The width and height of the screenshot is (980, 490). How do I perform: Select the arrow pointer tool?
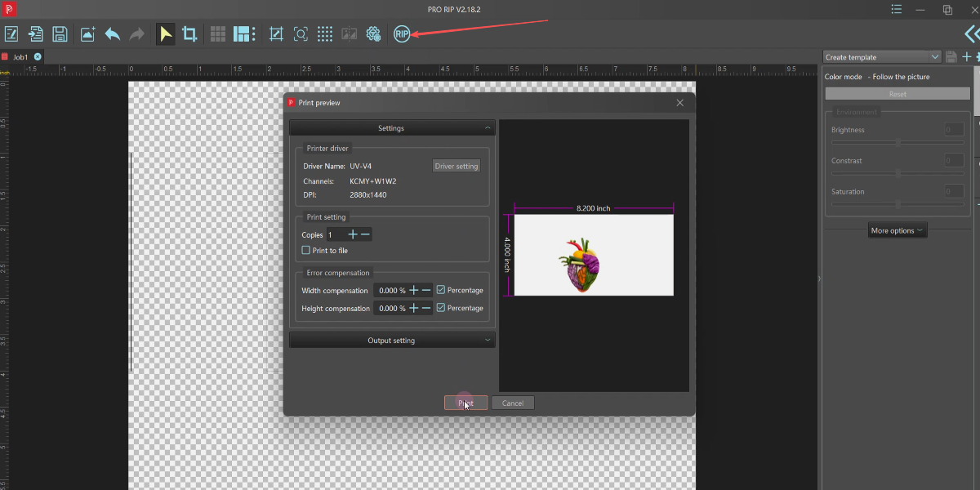point(166,34)
